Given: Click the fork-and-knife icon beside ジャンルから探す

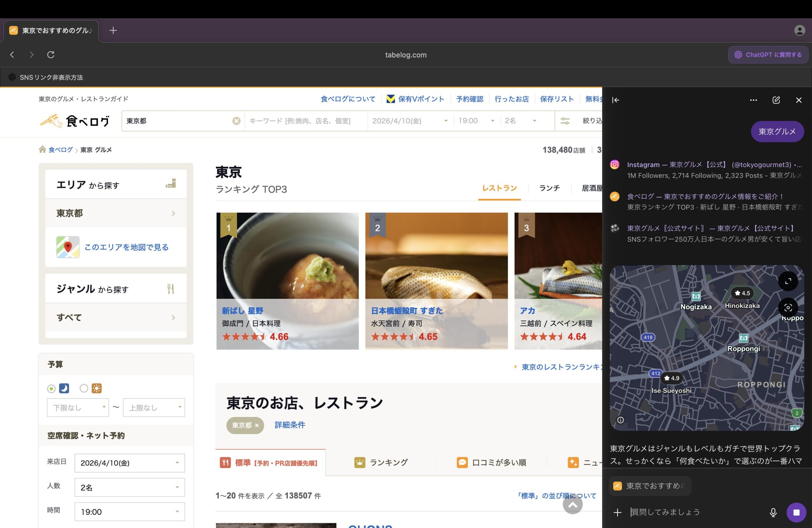Looking at the screenshot, I should 171,289.
